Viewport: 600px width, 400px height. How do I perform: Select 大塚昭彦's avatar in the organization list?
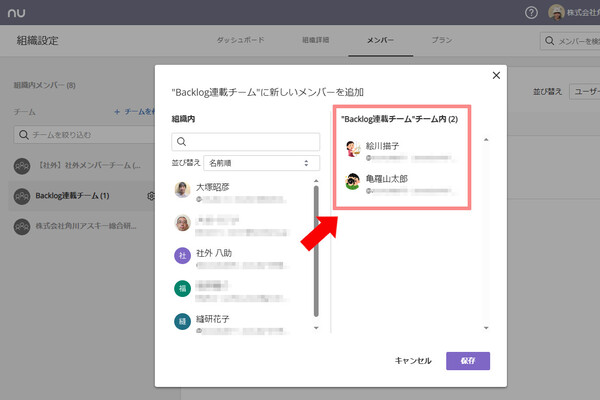tap(183, 189)
